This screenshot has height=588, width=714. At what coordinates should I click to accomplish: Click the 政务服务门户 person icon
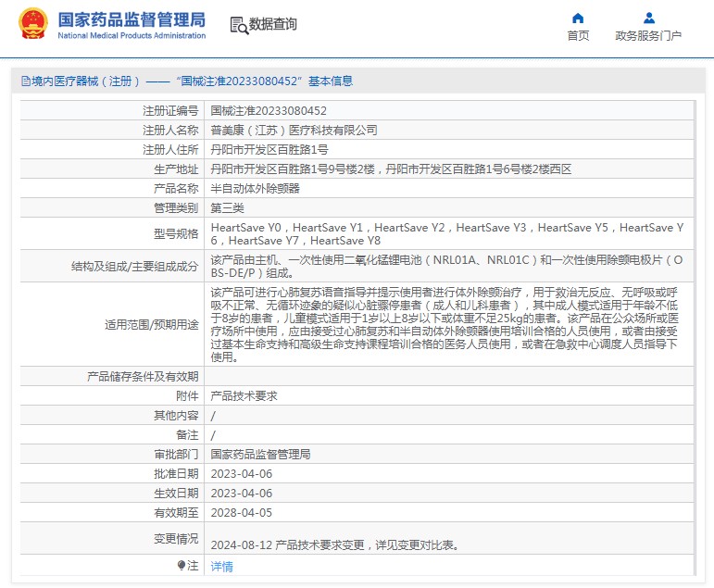648,18
